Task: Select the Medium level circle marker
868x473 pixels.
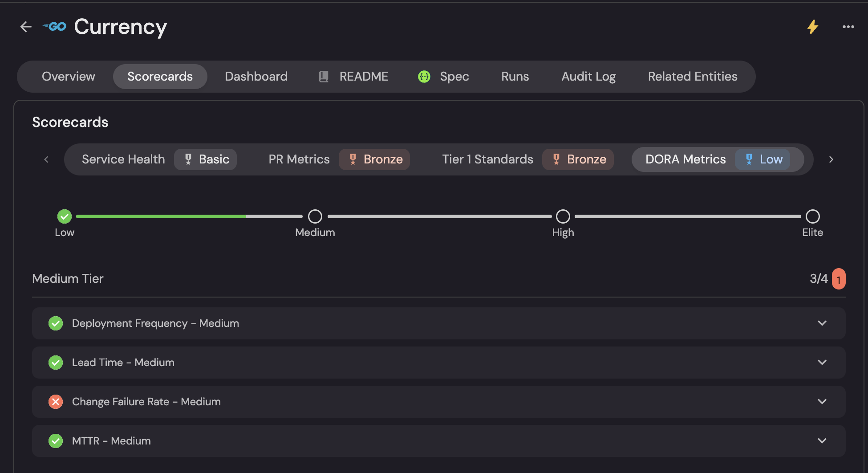Action: [x=315, y=216]
